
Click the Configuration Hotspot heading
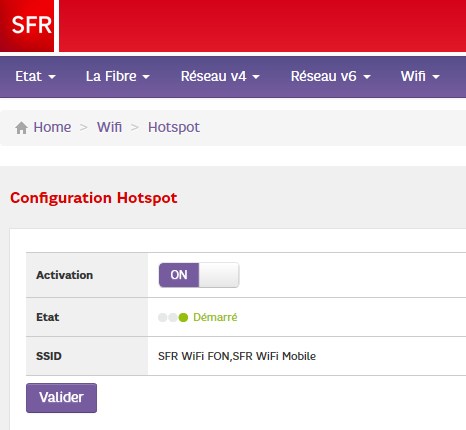pyautogui.click(x=94, y=198)
